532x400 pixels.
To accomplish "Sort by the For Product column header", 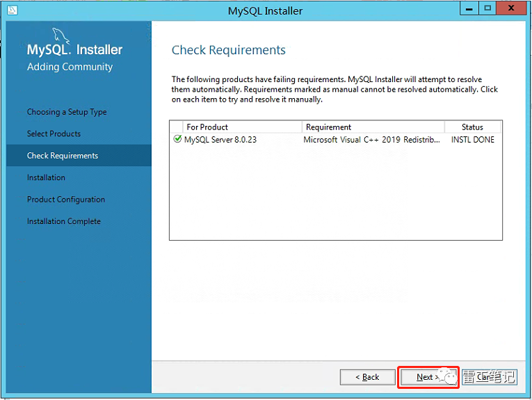I will point(242,127).
